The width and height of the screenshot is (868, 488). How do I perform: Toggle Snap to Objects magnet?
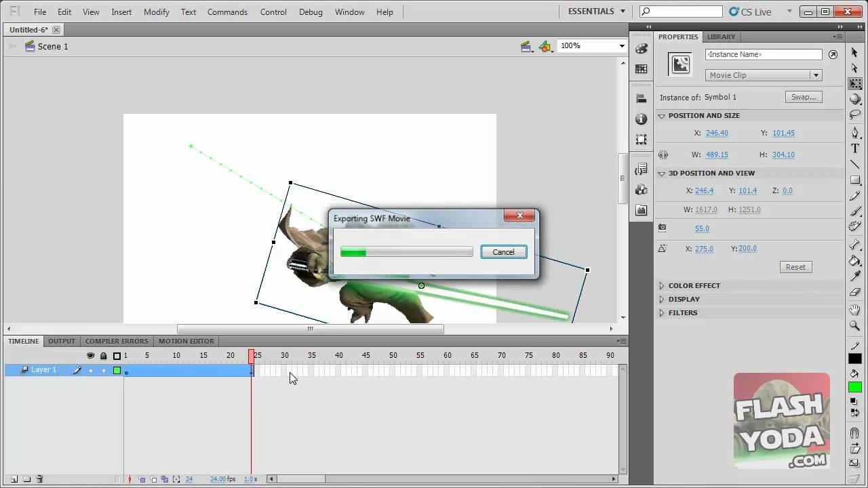tap(855, 432)
